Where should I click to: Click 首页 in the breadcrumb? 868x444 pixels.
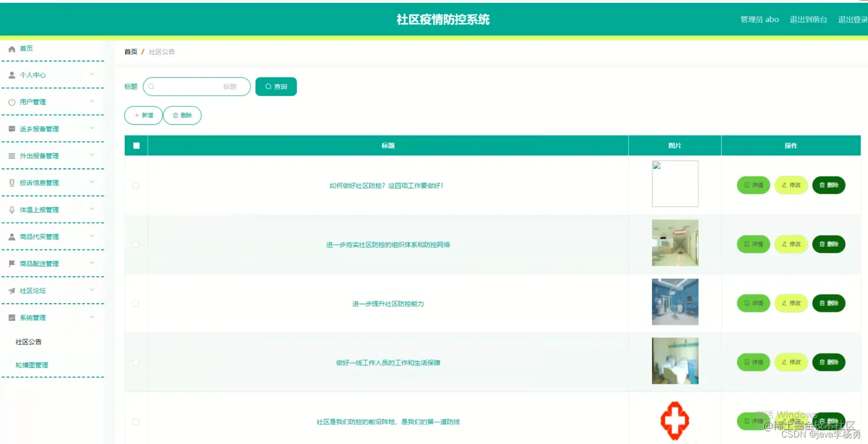(131, 52)
